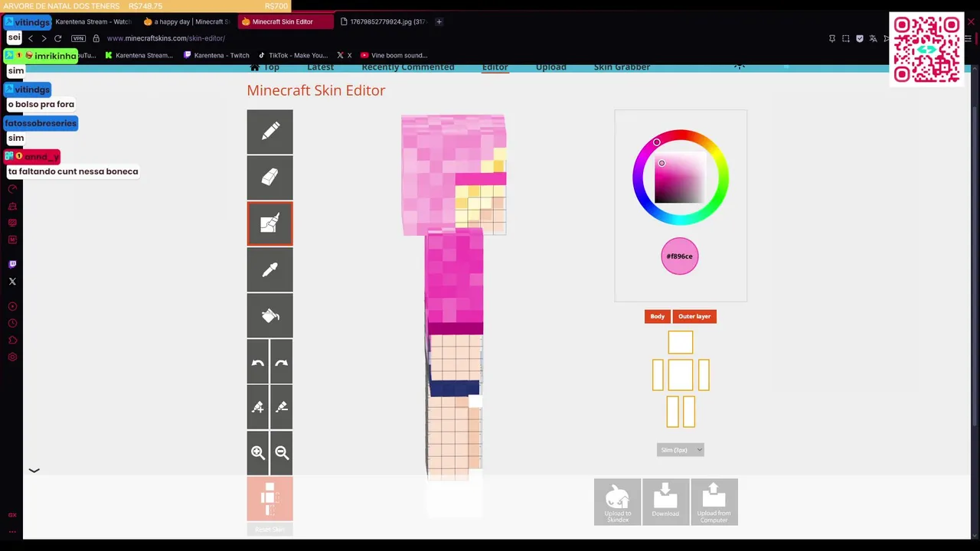This screenshot has width=980, height=551.
Task: Toggle the Outer layer button
Action: click(x=694, y=316)
